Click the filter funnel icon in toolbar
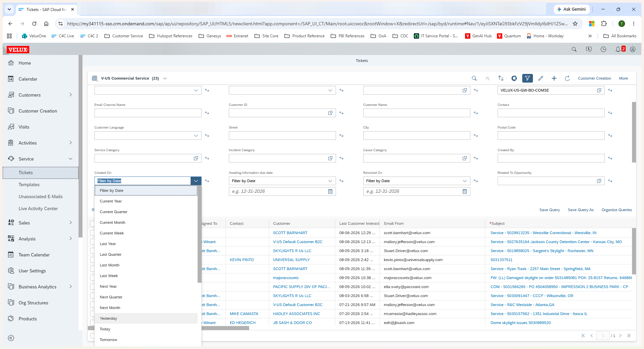Viewport: 644px width, 349px height. pyautogui.click(x=527, y=78)
